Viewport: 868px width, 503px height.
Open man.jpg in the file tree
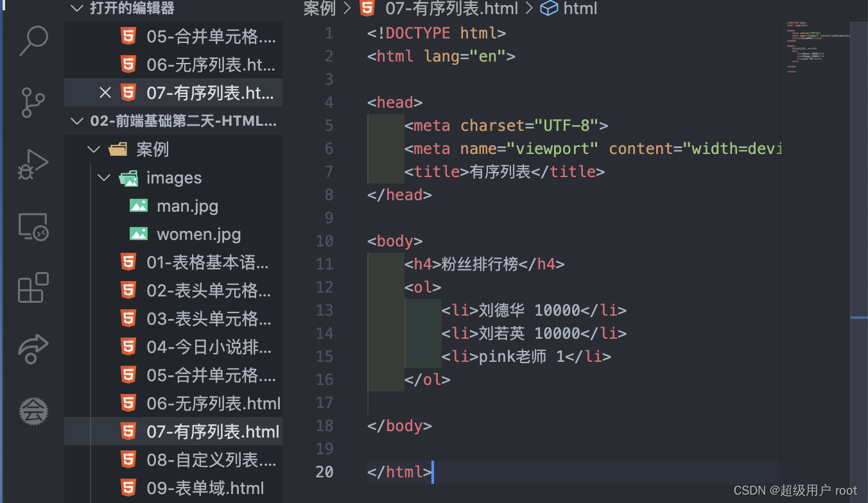click(187, 206)
